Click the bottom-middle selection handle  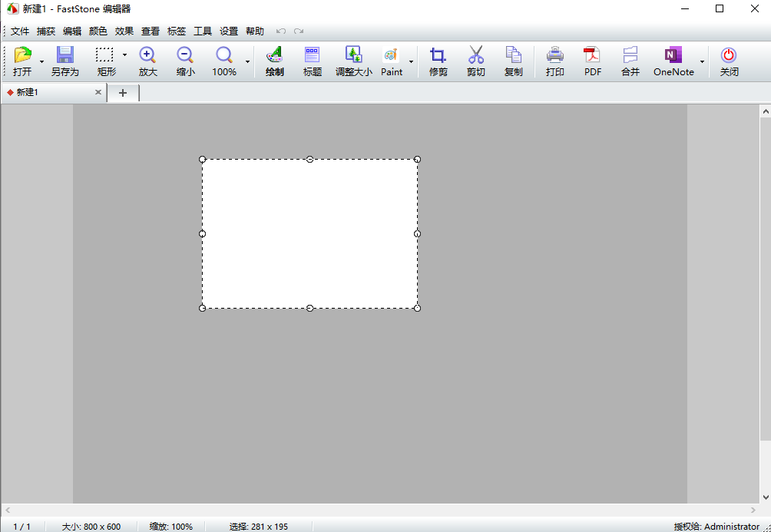click(x=309, y=309)
